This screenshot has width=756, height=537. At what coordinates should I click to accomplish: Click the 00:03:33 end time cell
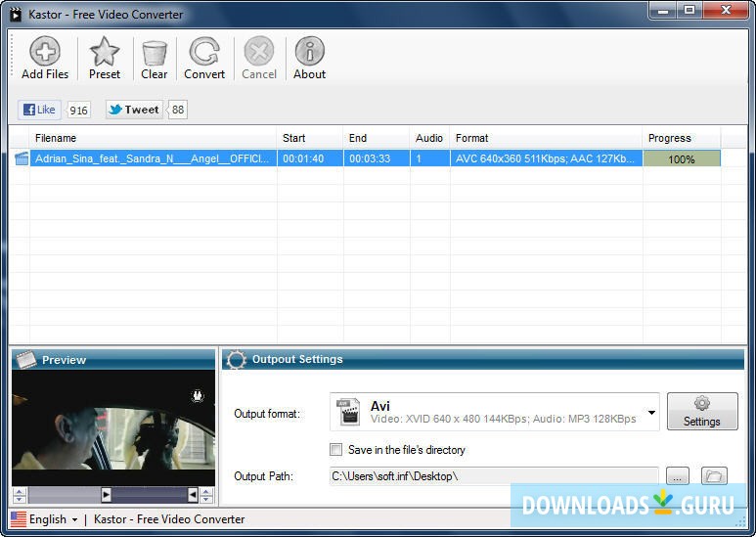click(377, 158)
